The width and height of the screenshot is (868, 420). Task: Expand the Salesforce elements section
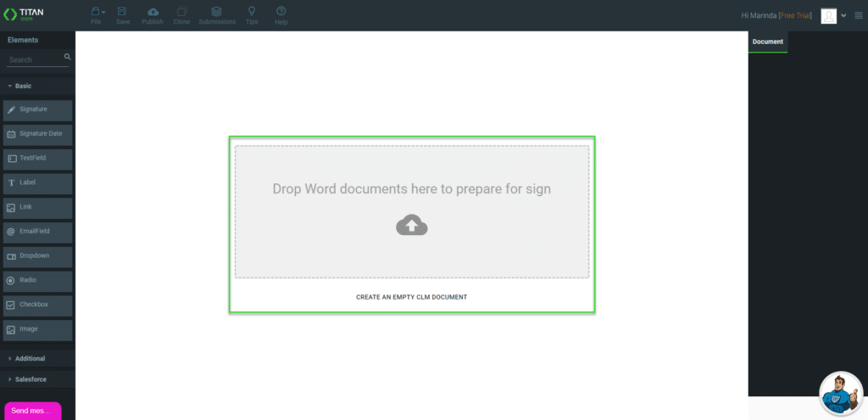click(37, 379)
